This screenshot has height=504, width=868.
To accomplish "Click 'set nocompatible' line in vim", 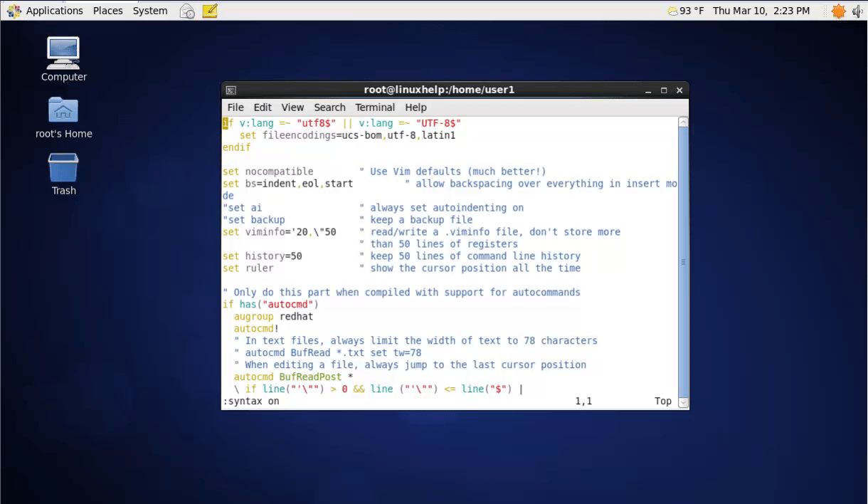I will click(268, 172).
